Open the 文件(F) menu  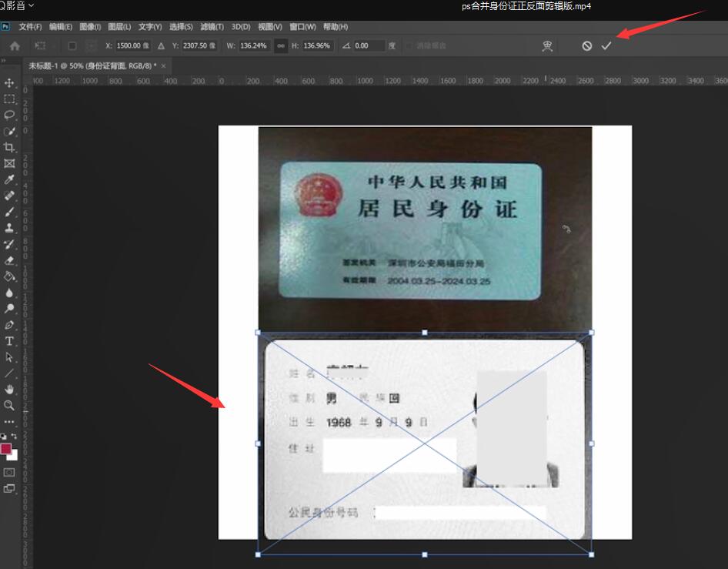coord(30,27)
